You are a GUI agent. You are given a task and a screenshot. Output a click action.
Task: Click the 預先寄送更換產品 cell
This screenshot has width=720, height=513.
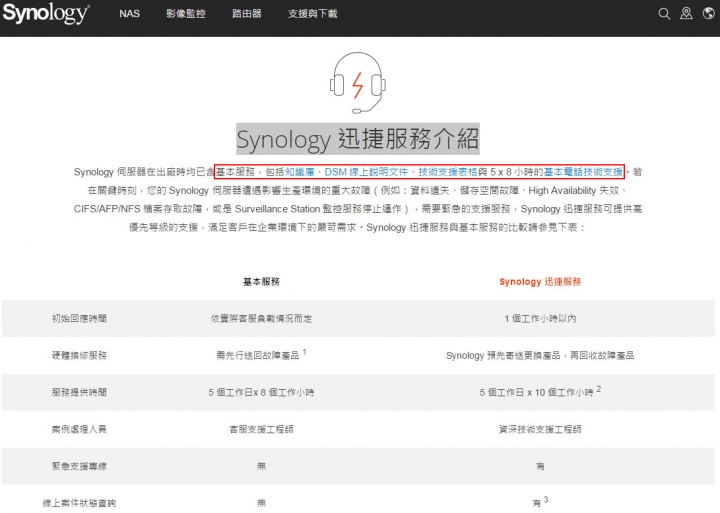coord(540,355)
